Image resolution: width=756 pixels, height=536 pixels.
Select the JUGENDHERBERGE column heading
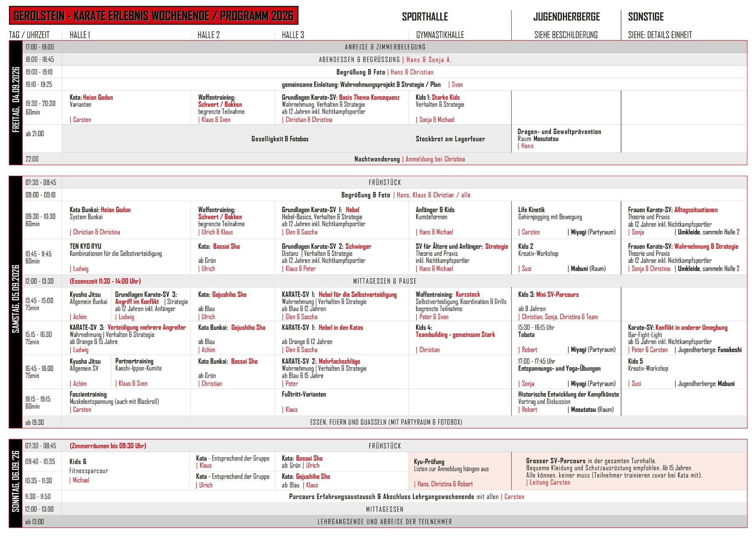[x=566, y=17]
